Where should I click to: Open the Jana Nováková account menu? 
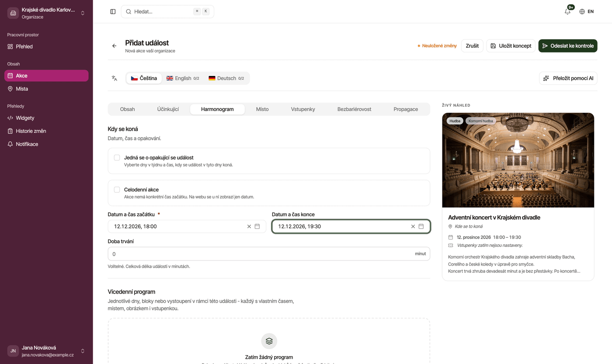click(46, 351)
